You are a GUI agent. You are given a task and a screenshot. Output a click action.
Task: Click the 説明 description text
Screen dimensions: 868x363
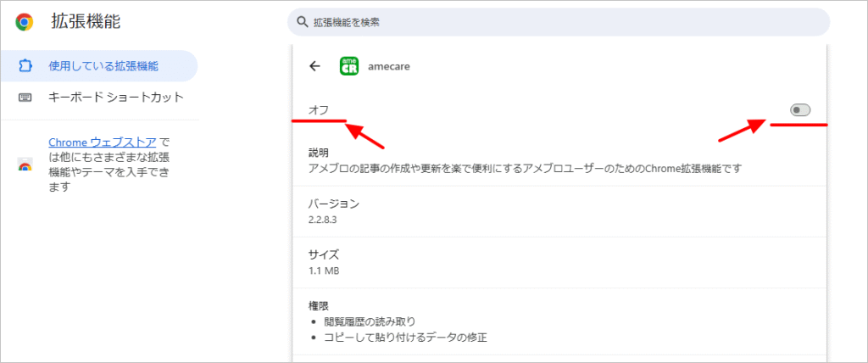click(x=526, y=169)
